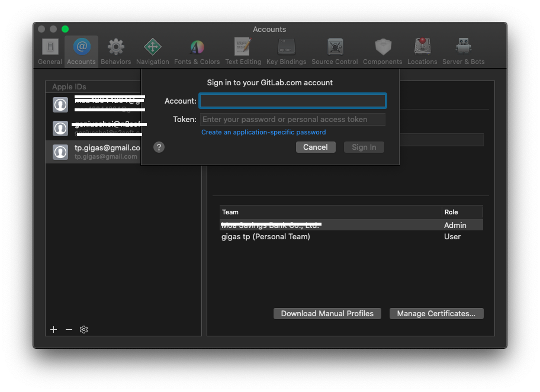Screen dimensions: 540x392
Task: Cancel the GitLab sign in dialog
Action: click(316, 147)
